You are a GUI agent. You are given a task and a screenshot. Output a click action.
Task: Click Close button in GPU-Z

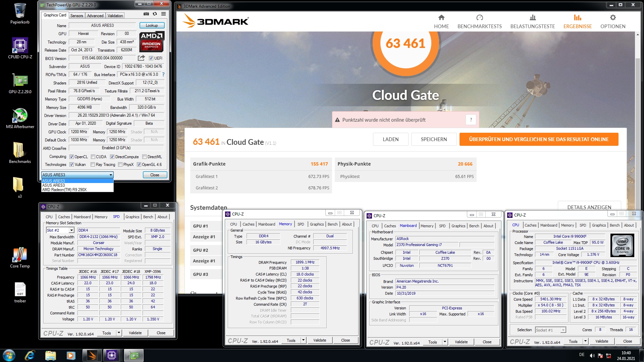coord(155,175)
